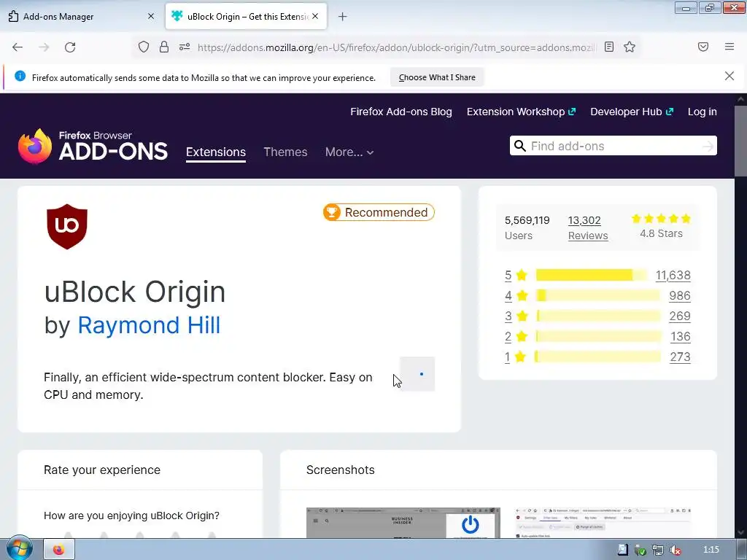Close the uBlock Origin tab
This screenshot has width=747, height=560.
coord(315,16)
